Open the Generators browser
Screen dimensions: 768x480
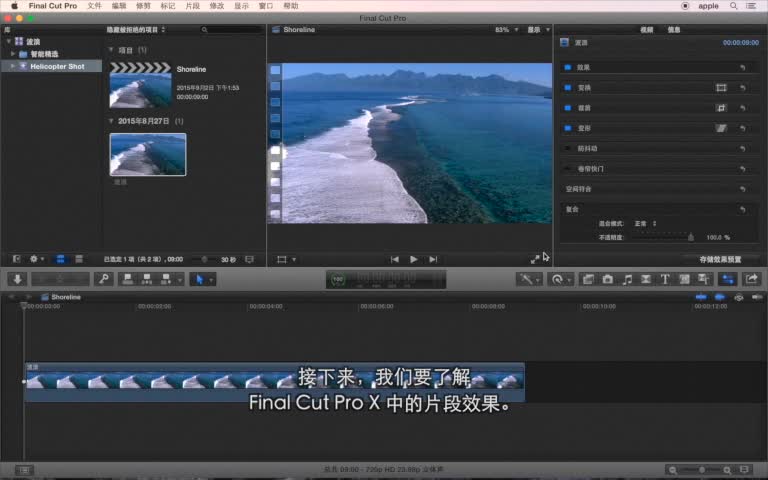coord(684,279)
